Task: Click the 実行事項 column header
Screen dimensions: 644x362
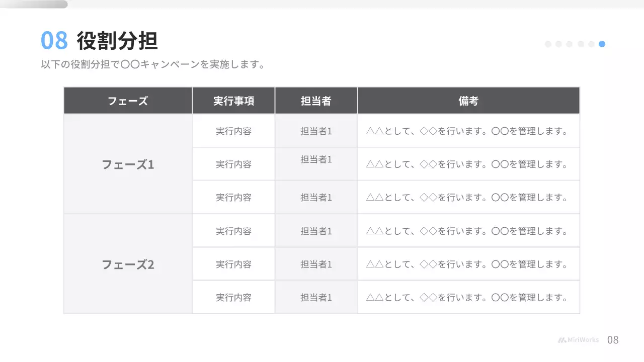Action: 233,101
